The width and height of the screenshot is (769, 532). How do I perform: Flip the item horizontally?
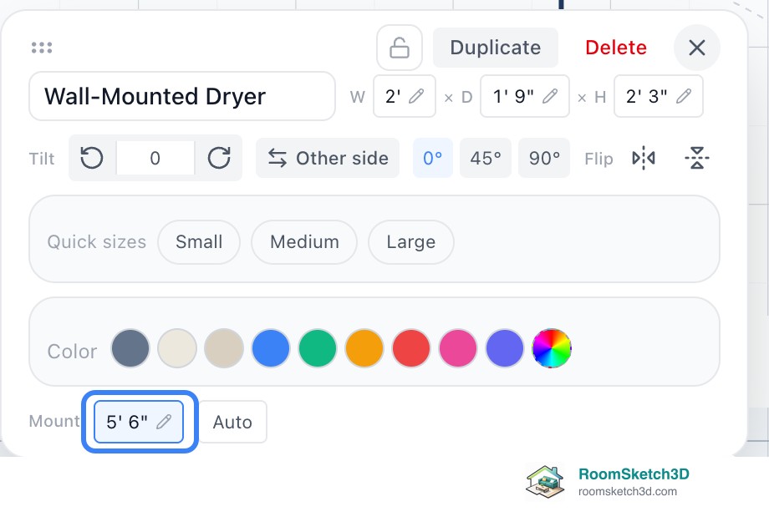644,158
